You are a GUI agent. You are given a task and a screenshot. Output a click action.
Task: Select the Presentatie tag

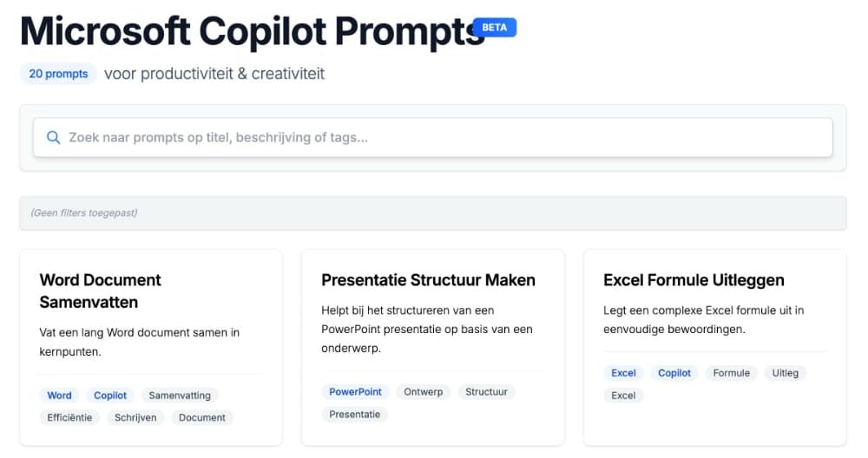tap(355, 415)
